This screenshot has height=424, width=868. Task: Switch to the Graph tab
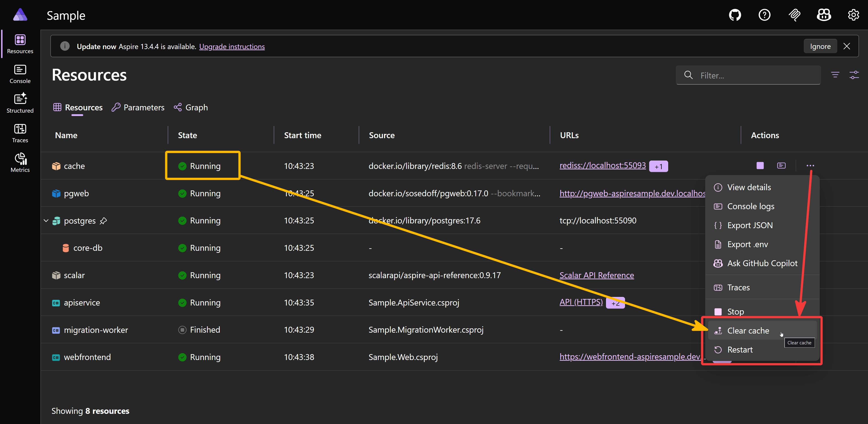click(191, 107)
